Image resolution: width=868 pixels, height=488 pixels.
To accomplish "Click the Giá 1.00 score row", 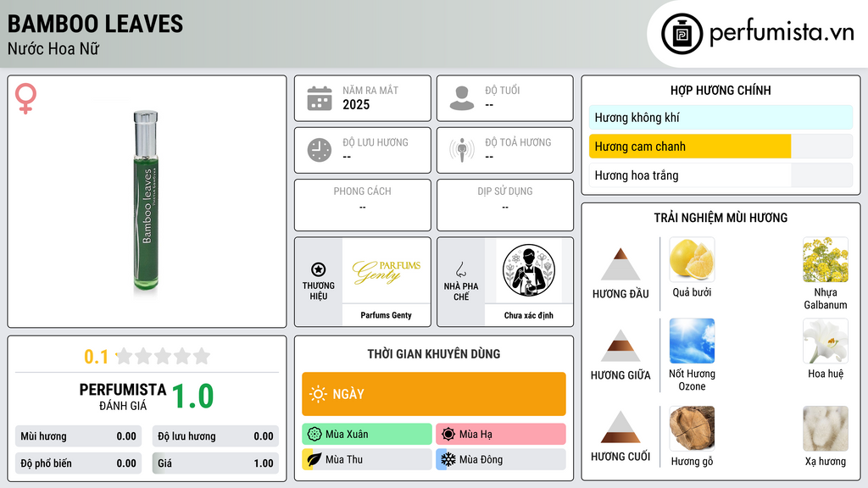I will tap(215, 463).
